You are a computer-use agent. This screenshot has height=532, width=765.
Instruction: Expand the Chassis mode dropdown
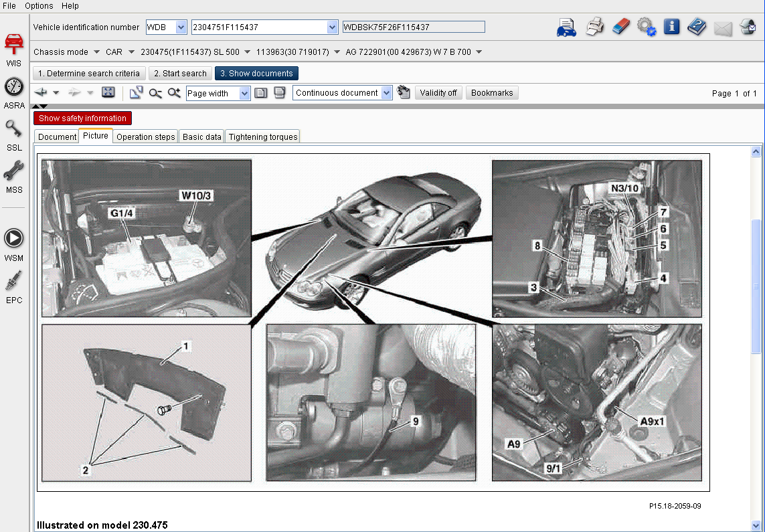point(96,52)
